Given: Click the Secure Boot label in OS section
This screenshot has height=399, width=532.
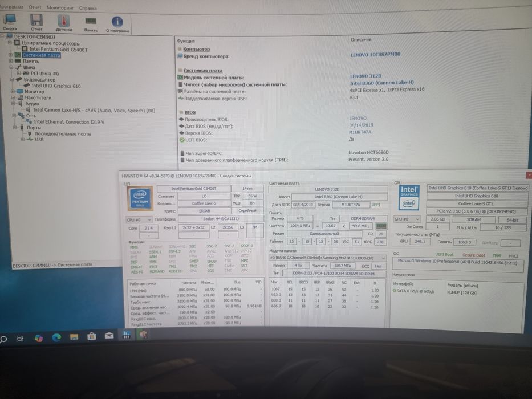Looking at the screenshot, I should pyautogui.click(x=474, y=255).
